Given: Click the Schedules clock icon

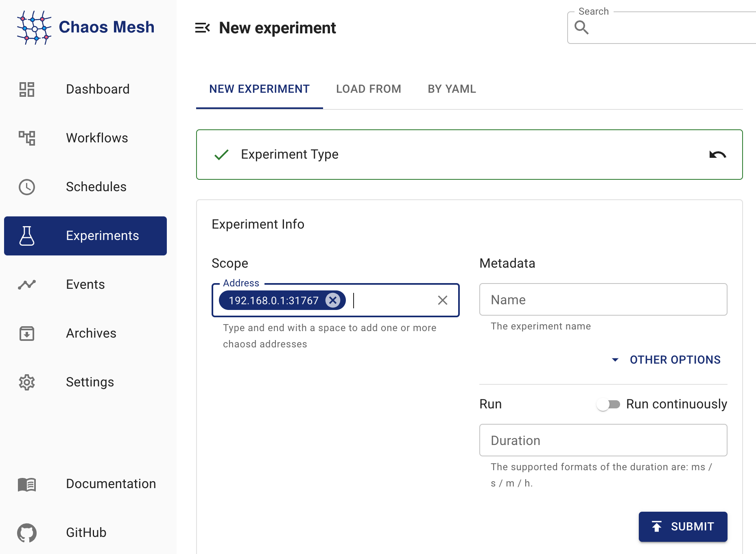Looking at the screenshot, I should [x=27, y=187].
